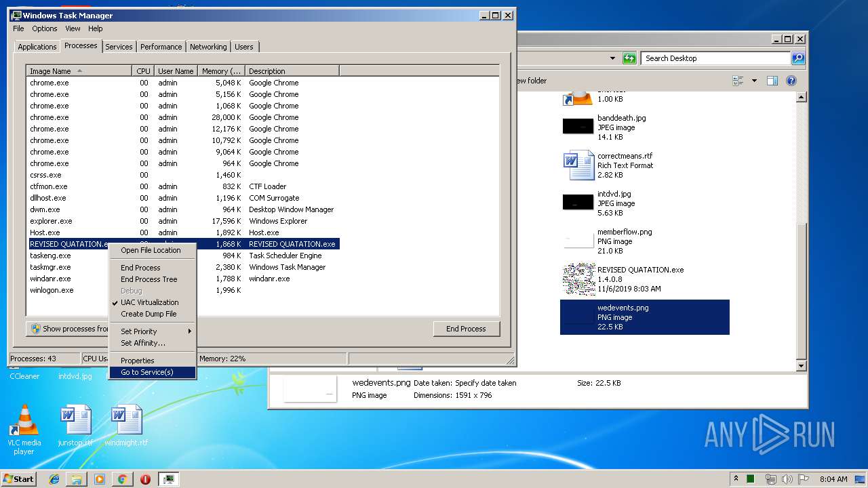Change view icon in Explorer toolbar
The image size is (868, 488).
pos(738,81)
